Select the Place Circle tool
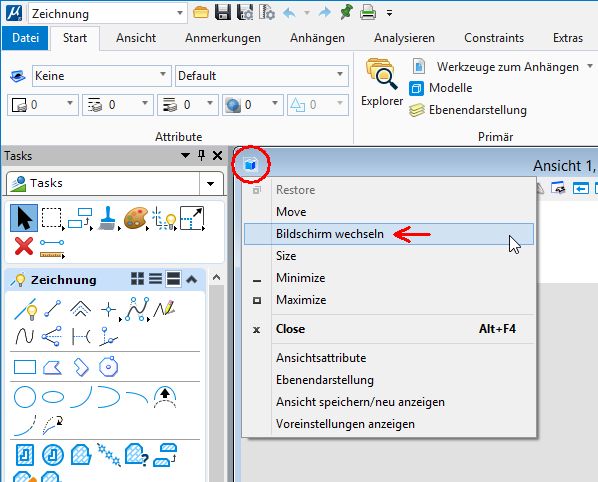598x482 pixels. tap(25, 397)
